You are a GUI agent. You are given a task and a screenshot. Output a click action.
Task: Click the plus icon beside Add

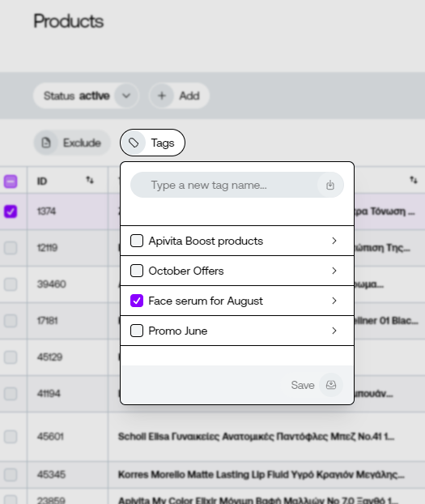point(162,96)
